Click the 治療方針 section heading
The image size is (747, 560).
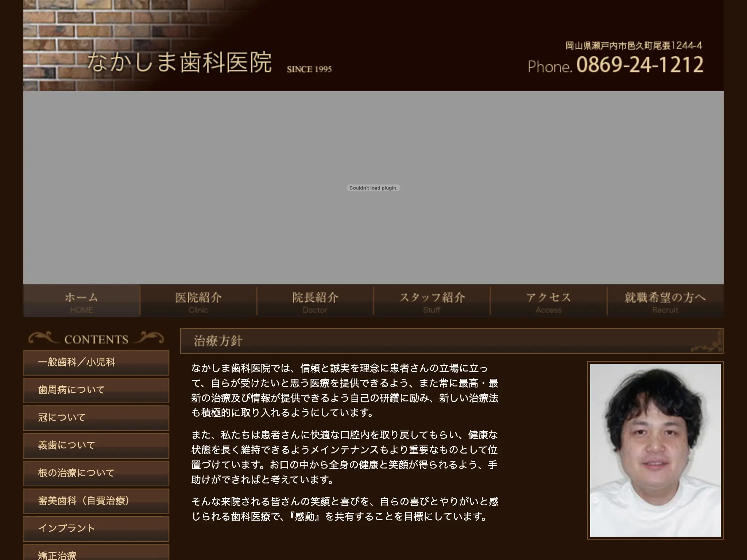coord(218,341)
